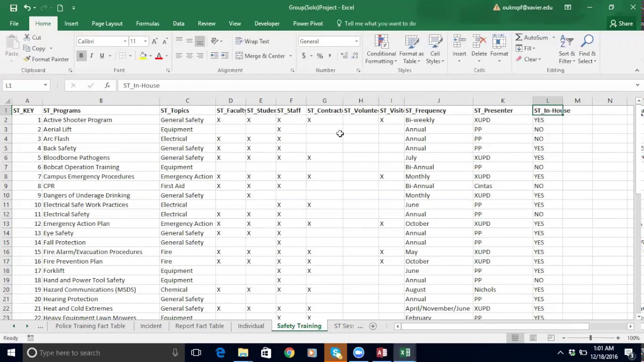Screen dimensions: 644x362
Task: Apply accounting dollar number format
Action: point(303,56)
